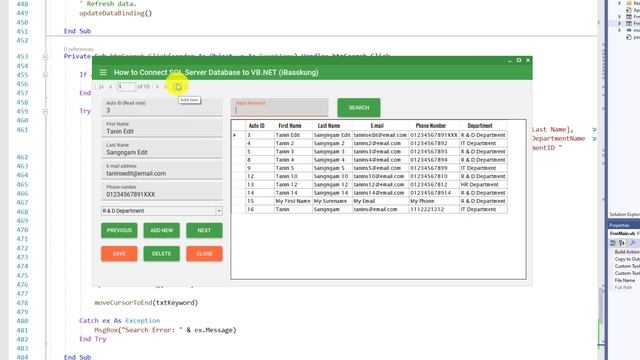Click the Last Name field Sangngam Edit

162,149
